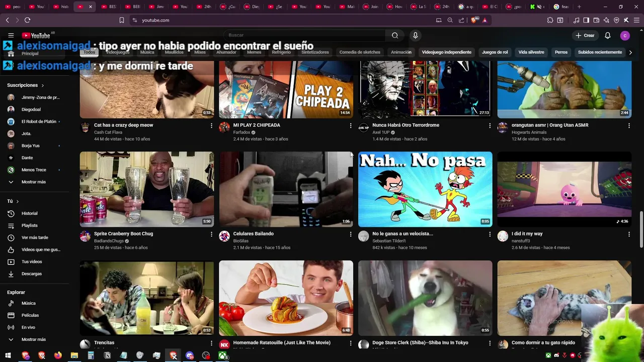This screenshot has width=644, height=362.
Task: Open more options for Cat has a crazy deep meow
Action: [x=211, y=126]
